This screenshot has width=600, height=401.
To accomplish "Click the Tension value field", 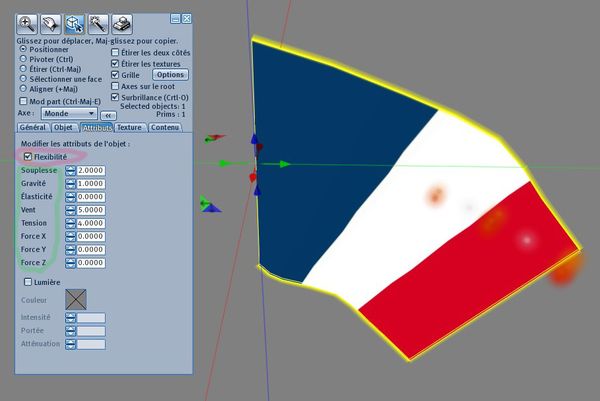I will 91,223.
